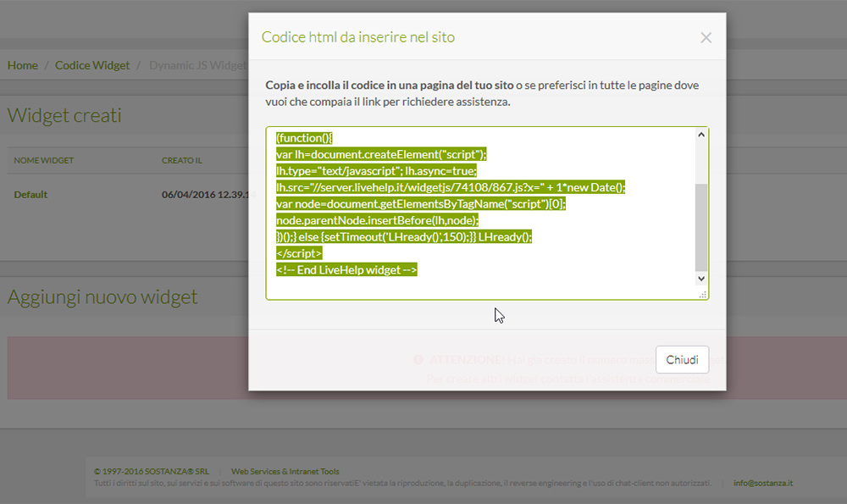
Task: Go to Codice Widget breadcrumb
Action: 92,65
